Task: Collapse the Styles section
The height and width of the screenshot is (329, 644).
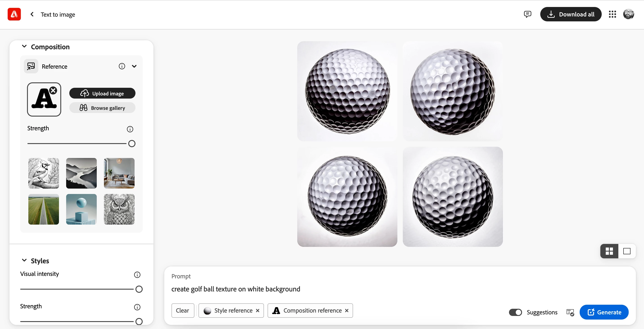Action: [24, 261]
